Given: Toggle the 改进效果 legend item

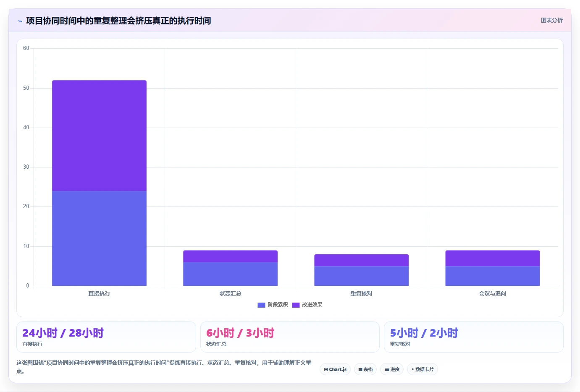Looking at the screenshot, I should click(x=307, y=305).
